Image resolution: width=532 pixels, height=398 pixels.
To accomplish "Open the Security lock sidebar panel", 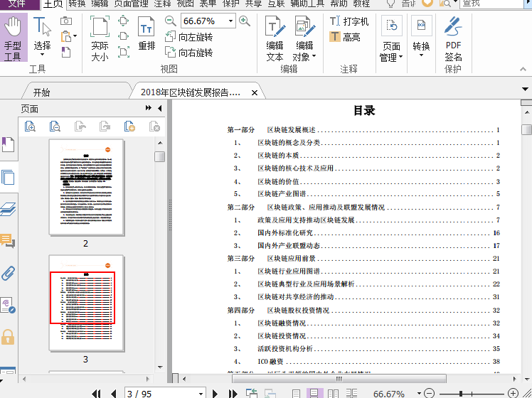I will pyautogui.click(x=8, y=337).
